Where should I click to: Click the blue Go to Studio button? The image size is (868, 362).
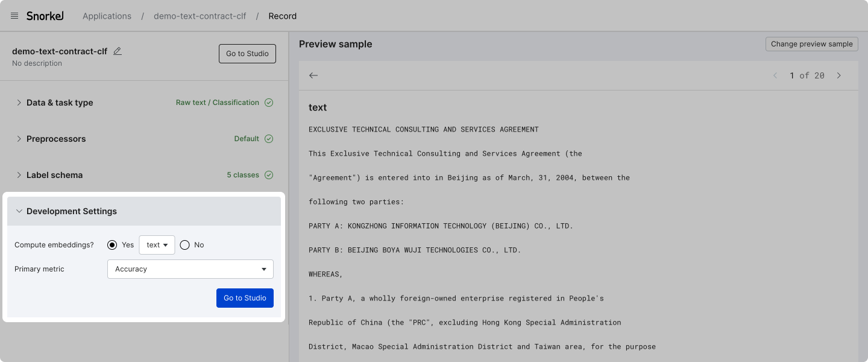(x=245, y=298)
